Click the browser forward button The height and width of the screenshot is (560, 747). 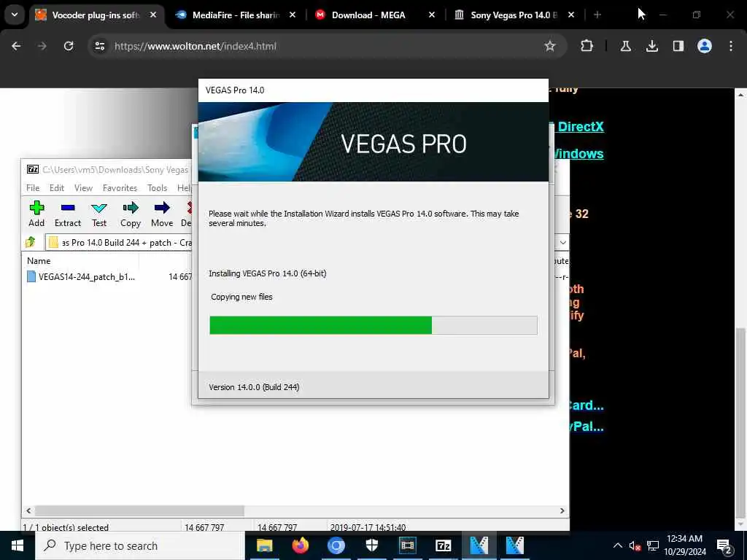point(42,46)
